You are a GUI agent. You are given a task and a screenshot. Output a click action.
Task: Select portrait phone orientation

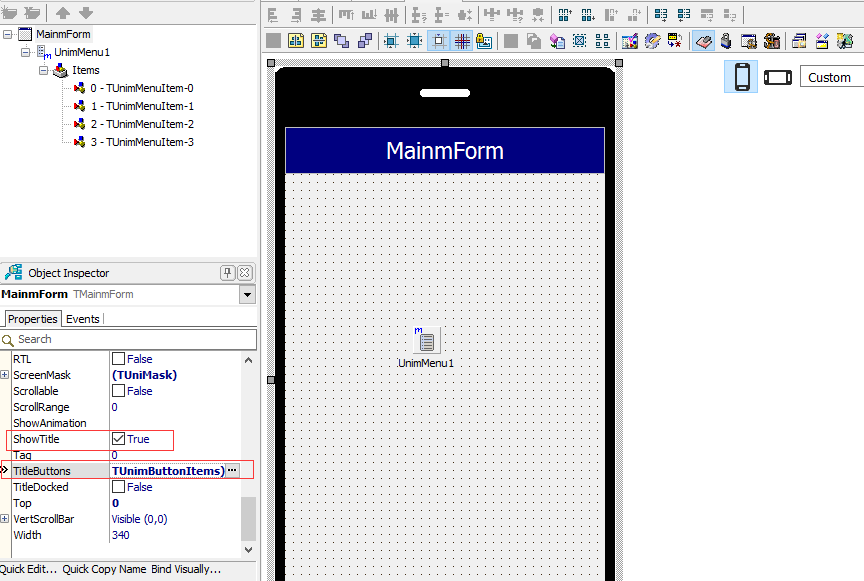(742, 77)
